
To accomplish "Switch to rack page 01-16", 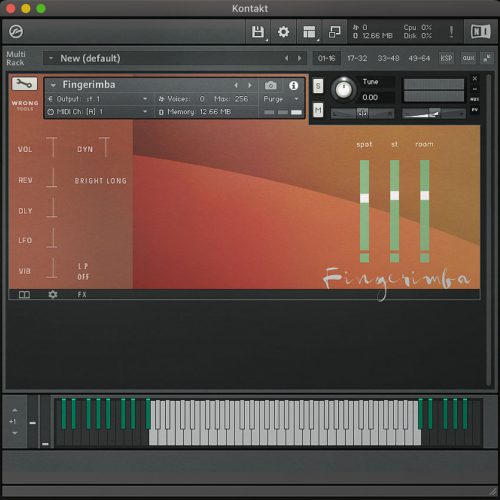I will pos(326,58).
